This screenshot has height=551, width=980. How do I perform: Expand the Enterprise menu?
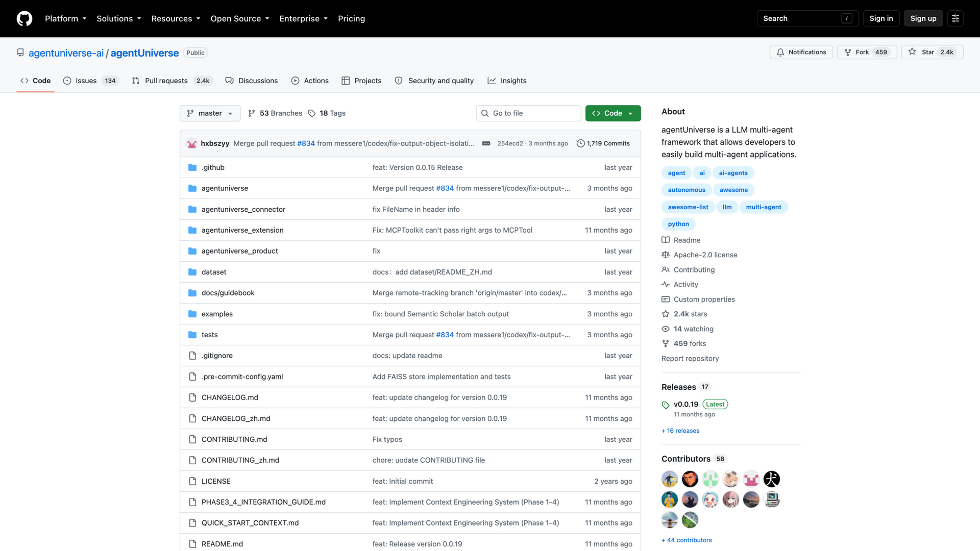[x=303, y=18]
